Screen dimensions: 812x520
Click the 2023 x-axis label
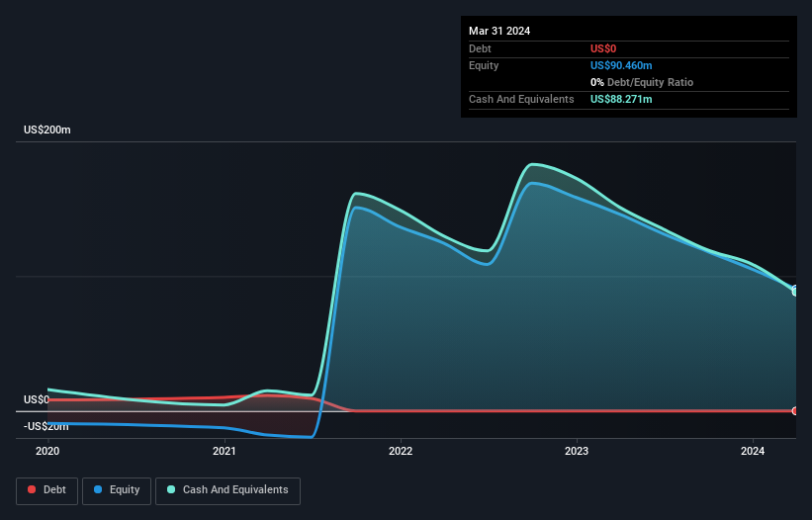(577, 451)
